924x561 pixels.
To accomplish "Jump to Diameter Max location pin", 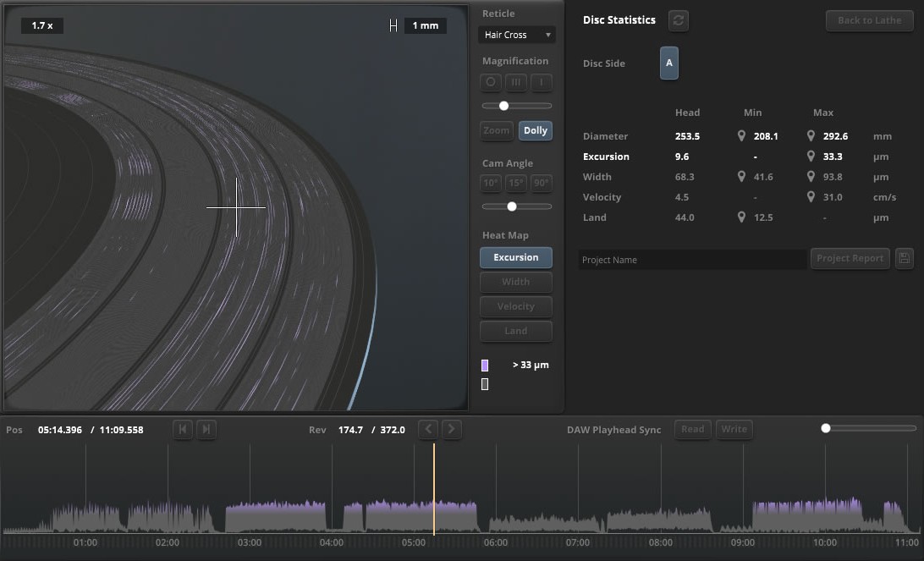I will tap(811, 136).
